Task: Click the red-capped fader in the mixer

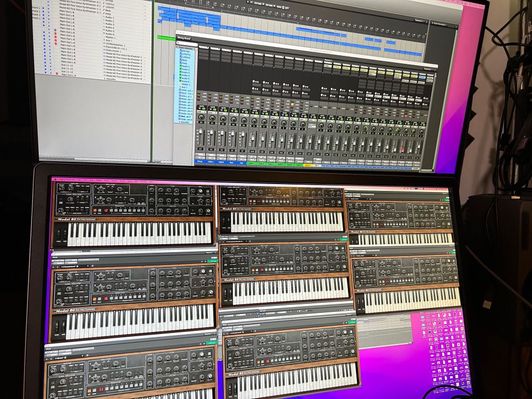Action: point(403,149)
